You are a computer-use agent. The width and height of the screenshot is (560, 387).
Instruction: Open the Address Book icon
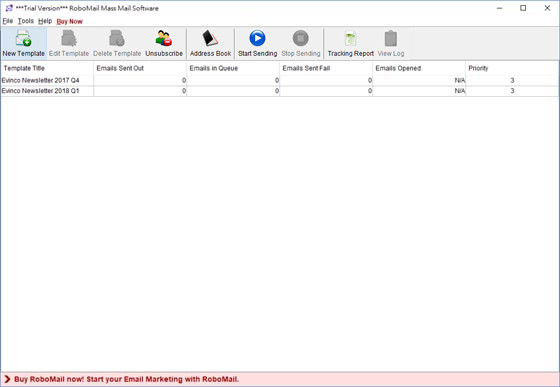[x=210, y=39]
